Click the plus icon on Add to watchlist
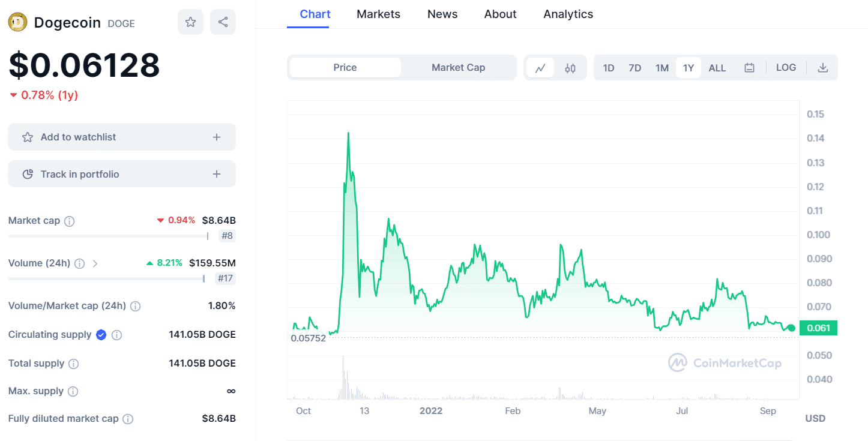The height and width of the screenshot is (441, 868). [x=217, y=137]
